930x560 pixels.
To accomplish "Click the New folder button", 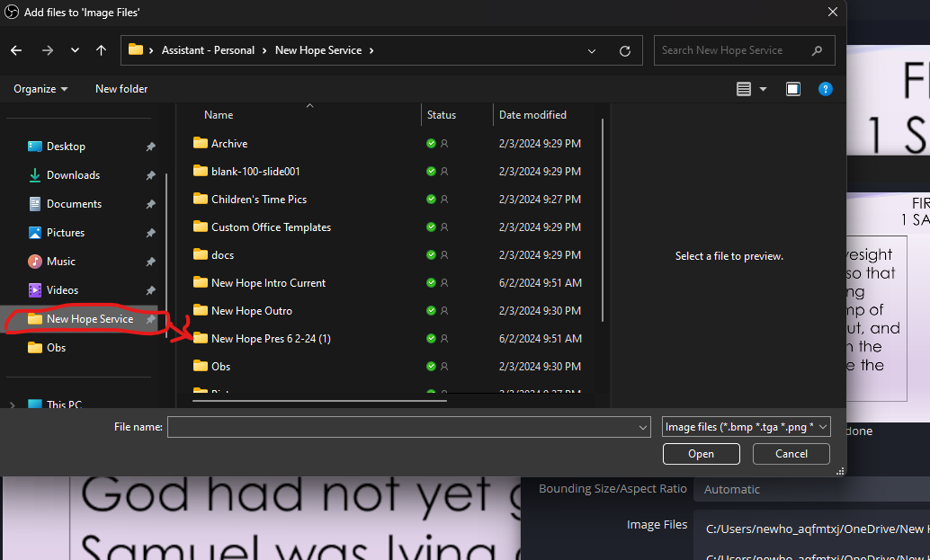I will pyautogui.click(x=121, y=88).
